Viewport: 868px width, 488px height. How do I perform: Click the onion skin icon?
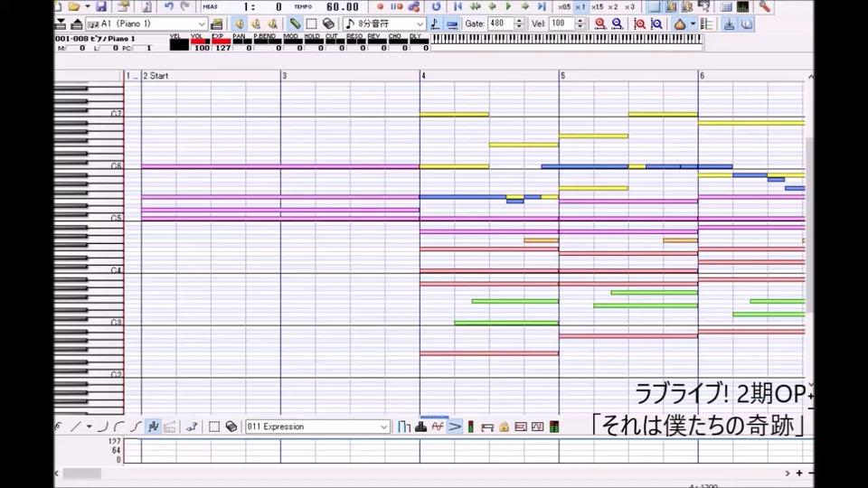679,23
